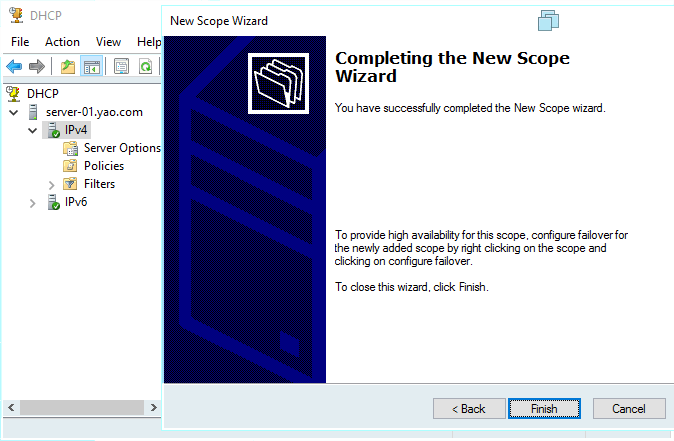This screenshot has width=674, height=441.
Task: Collapse the server-01.yao.com node
Action: (x=14, y=113)
